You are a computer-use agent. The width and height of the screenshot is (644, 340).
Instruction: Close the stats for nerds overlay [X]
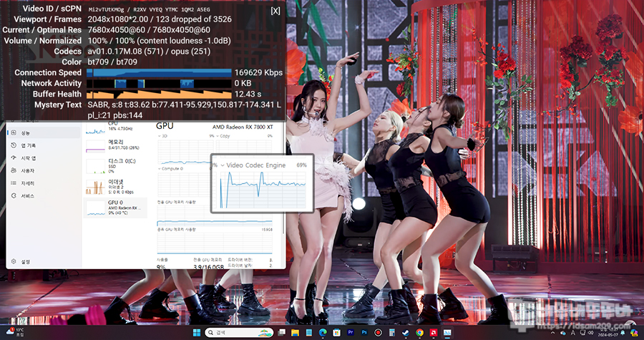click(x=275, y=11)
